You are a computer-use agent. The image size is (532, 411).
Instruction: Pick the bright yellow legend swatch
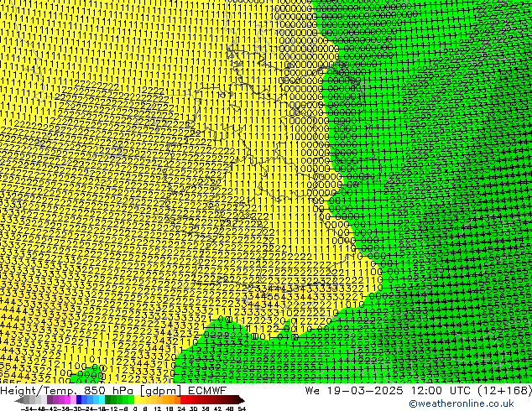click(x=137, y=399)
